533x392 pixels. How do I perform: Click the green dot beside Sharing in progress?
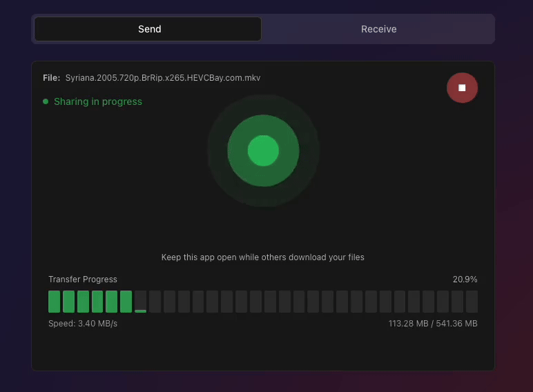coord(46,101)
